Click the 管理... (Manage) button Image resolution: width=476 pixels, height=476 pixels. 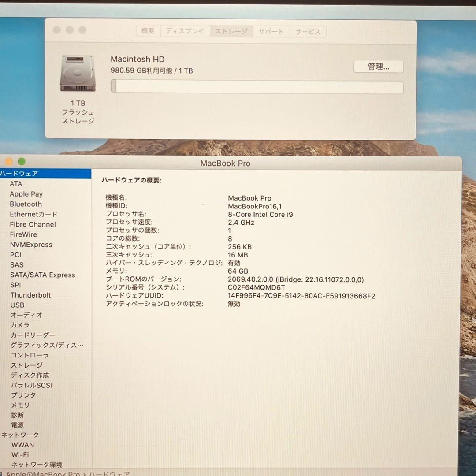378,66
